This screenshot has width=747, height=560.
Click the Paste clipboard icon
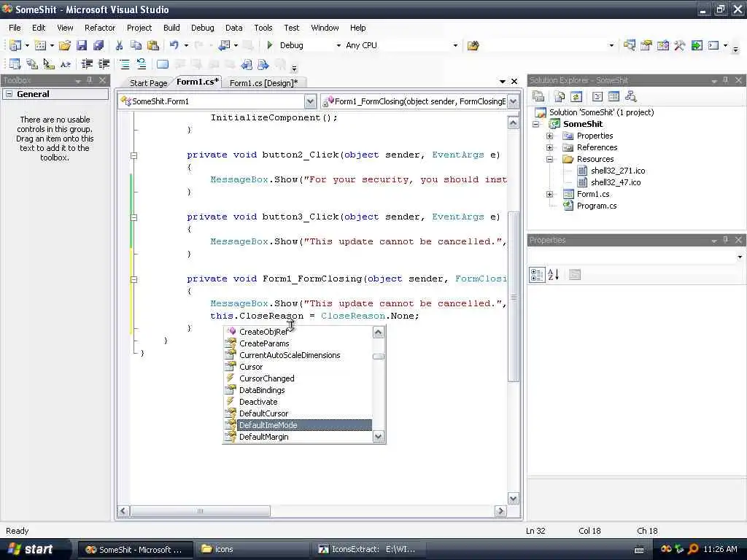point(153,45)
